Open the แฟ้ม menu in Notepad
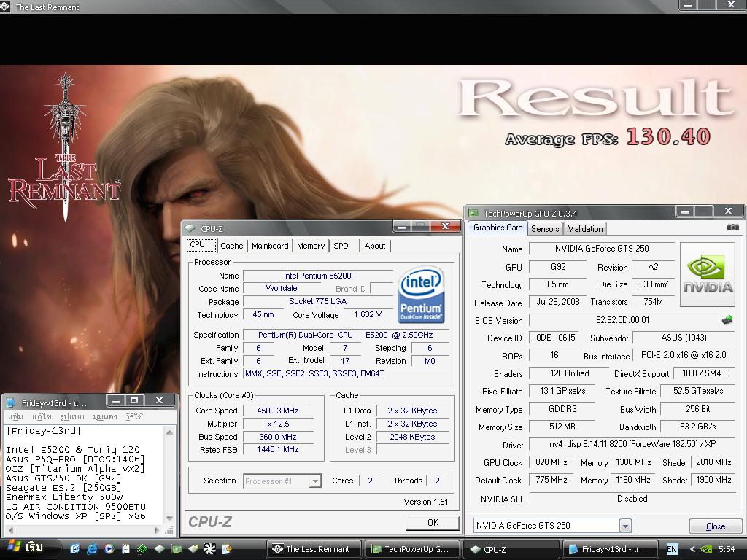747x560 pixels. [15, 416]
